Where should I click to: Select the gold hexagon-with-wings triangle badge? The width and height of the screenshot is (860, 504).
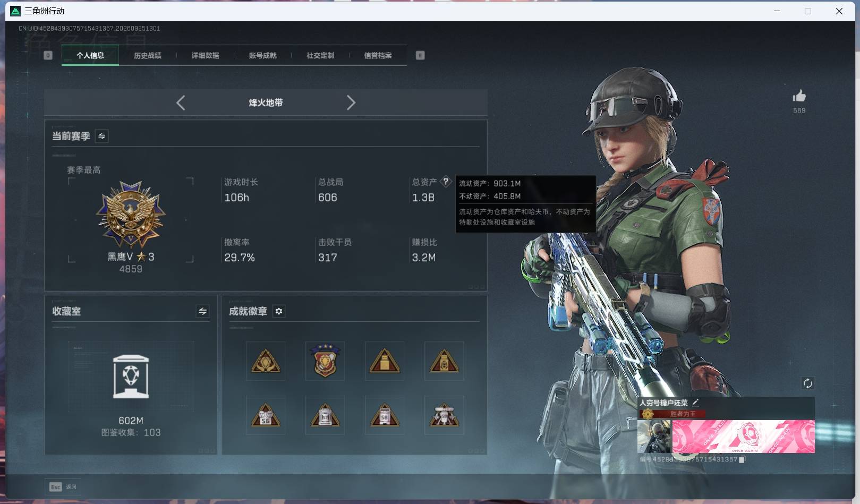pos(266,361)
